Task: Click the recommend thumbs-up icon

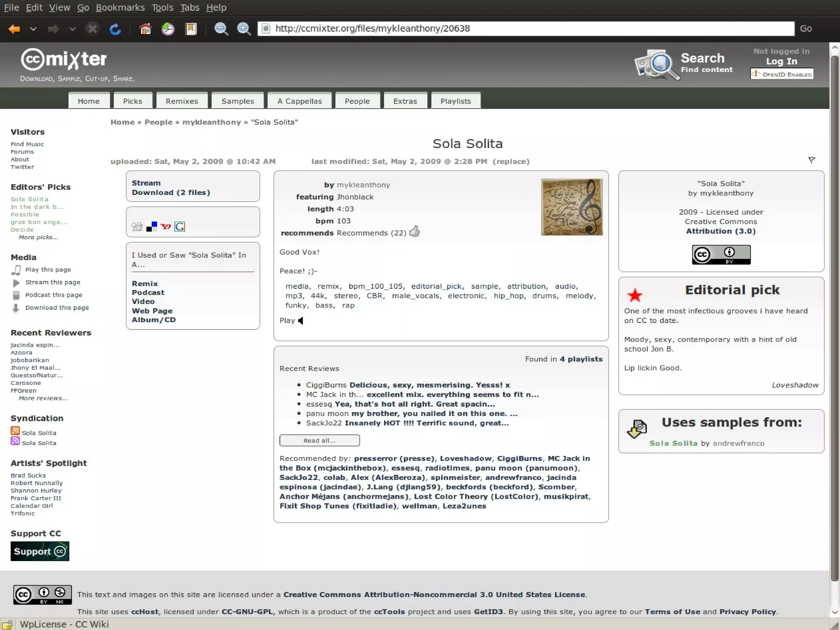Action: pyautogui.click(x=415, y=232)
